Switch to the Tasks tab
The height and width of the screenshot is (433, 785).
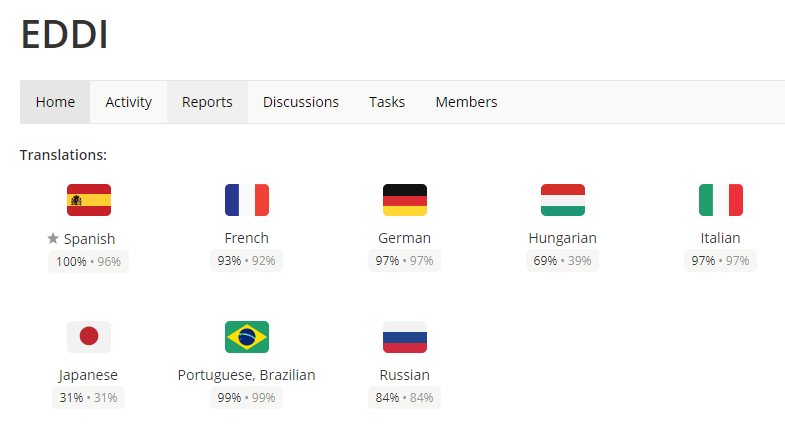tap(387, 102)
